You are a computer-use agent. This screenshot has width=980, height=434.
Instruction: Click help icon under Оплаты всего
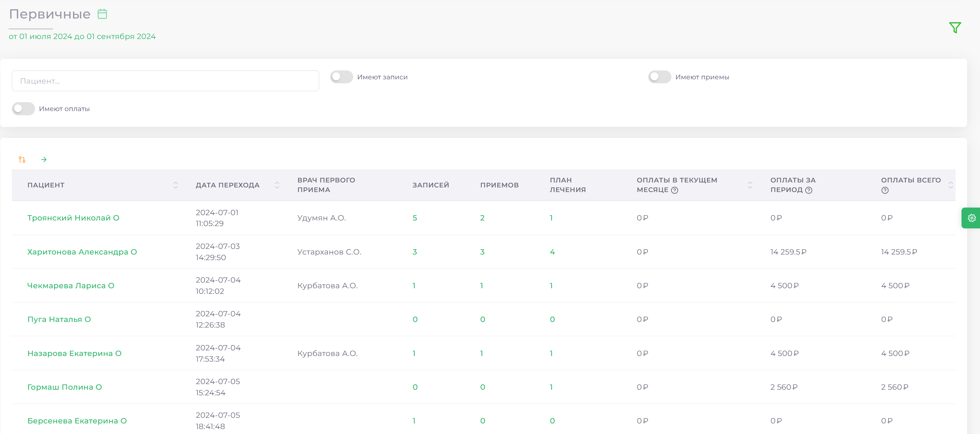point(885,190)
